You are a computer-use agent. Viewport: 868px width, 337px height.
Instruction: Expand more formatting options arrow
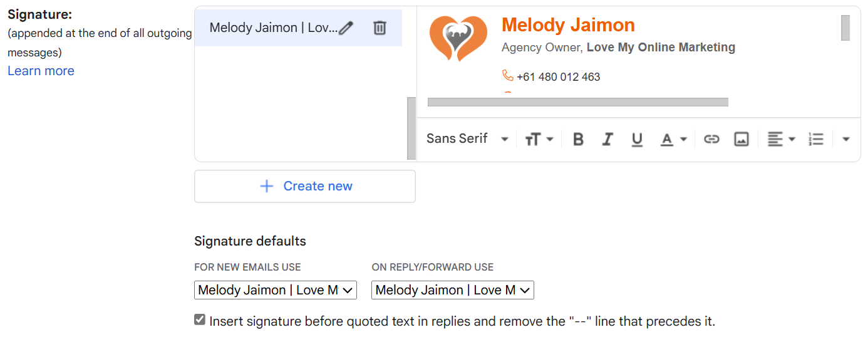845,139
